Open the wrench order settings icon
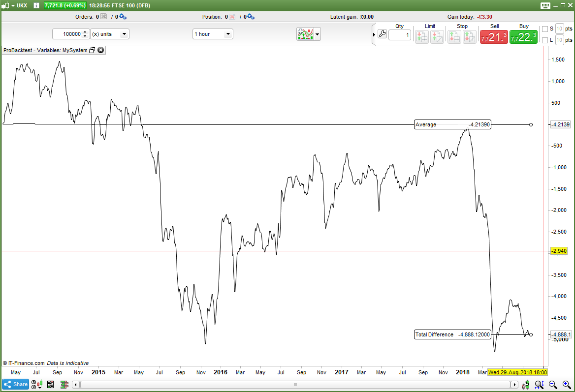Viewport: 575px width, 392px height. click(x=383, y=34)
